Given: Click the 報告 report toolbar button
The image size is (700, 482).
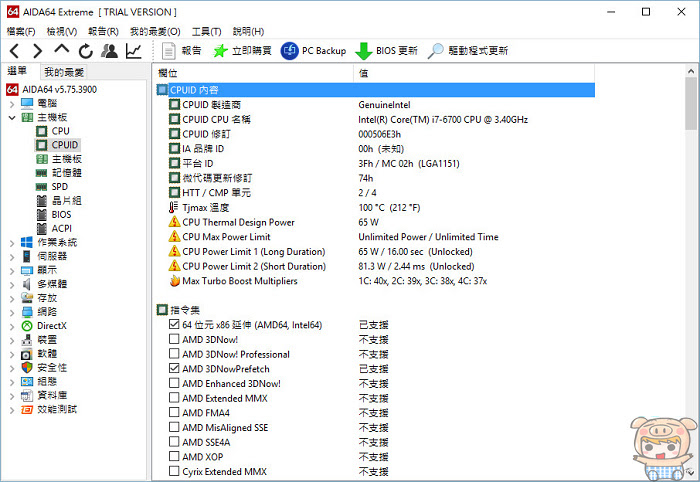Looking at the screenshot, I should [181, 51].
